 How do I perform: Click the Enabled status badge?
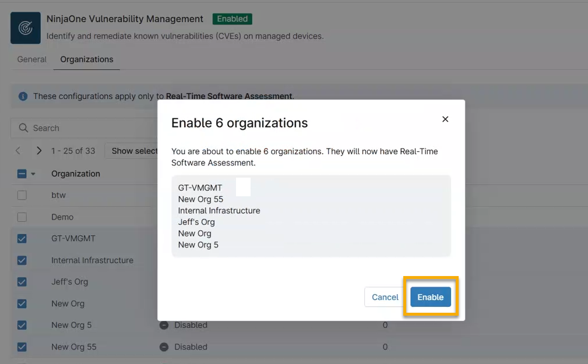tap(232, 19)
